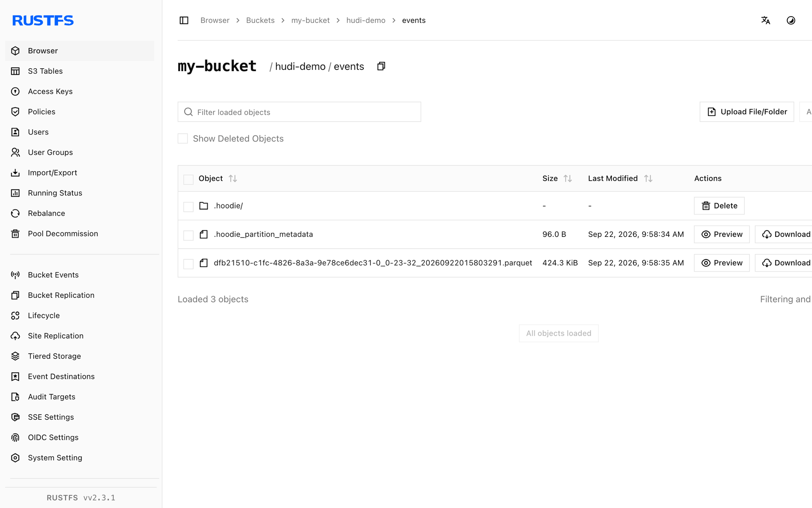Screen dimensions: 812x508
Task: Sort by Object name arrows
Action: tap(233, 178)
